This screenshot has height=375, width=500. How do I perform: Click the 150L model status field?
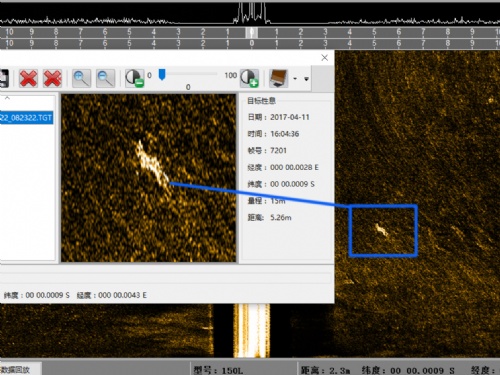coord(218,370)
